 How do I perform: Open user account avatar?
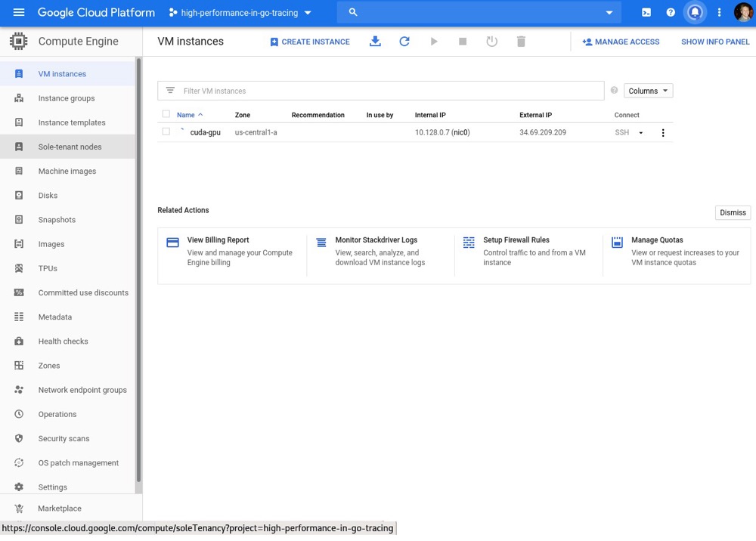743,13
